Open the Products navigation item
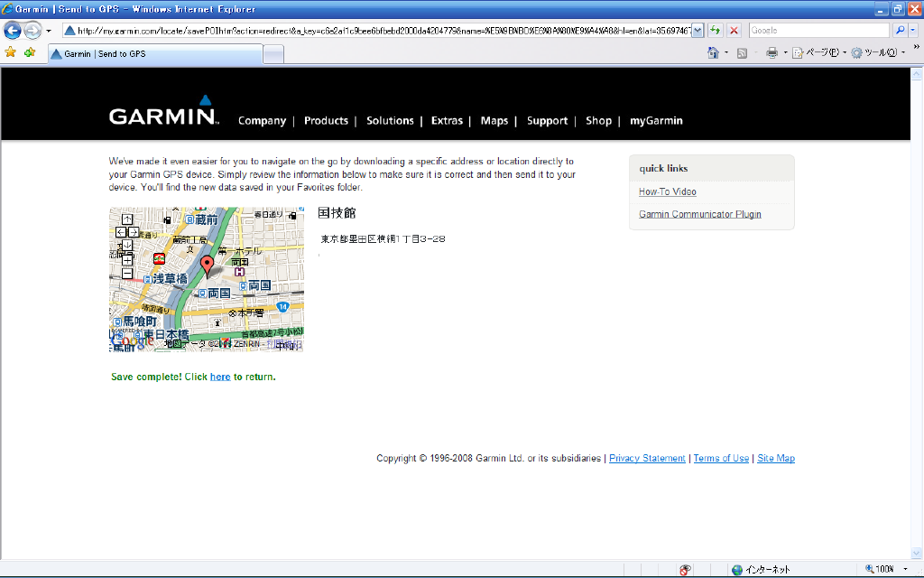The image size is (924, 578). [326, 120]
